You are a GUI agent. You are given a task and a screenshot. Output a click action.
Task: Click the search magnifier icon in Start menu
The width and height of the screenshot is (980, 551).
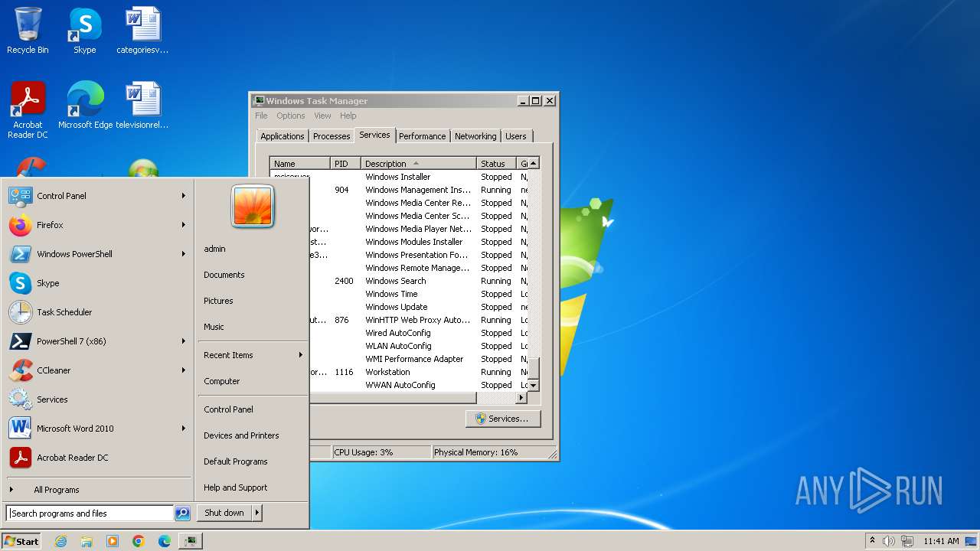[182, 514]
